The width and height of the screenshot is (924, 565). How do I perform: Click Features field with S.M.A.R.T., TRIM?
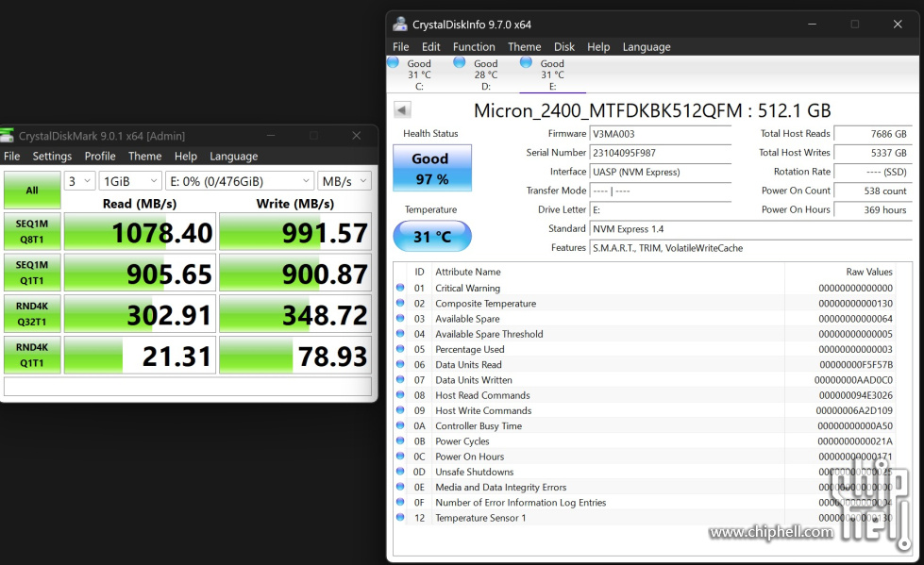coord(750,247)
